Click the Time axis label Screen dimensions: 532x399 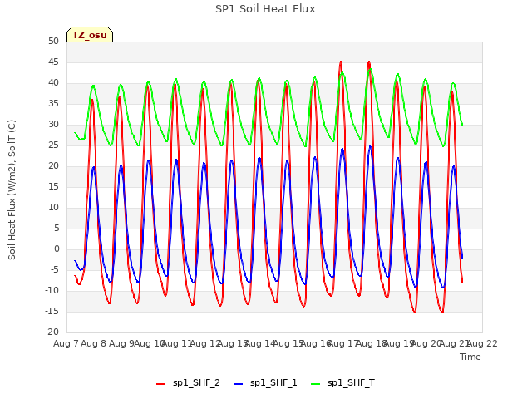(x=470, y=357)
